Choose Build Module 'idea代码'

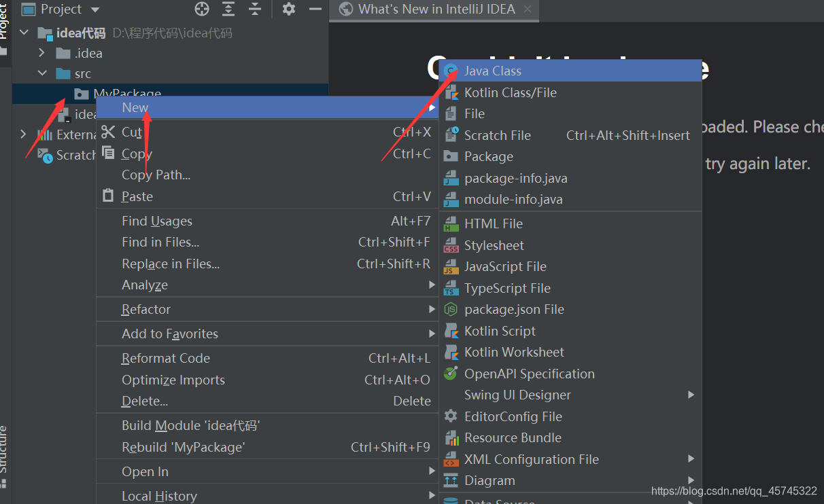(x=268, y=425)
